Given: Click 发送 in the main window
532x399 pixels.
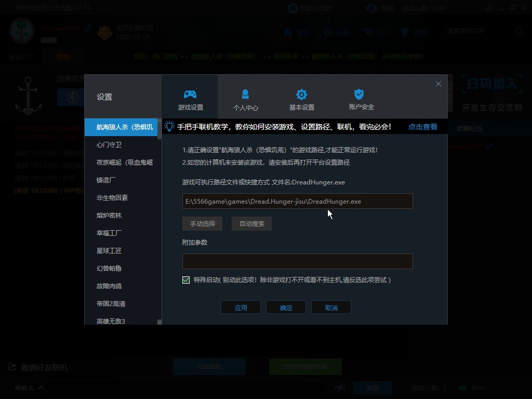Looking at the screenshot, I should click(373, 388).
